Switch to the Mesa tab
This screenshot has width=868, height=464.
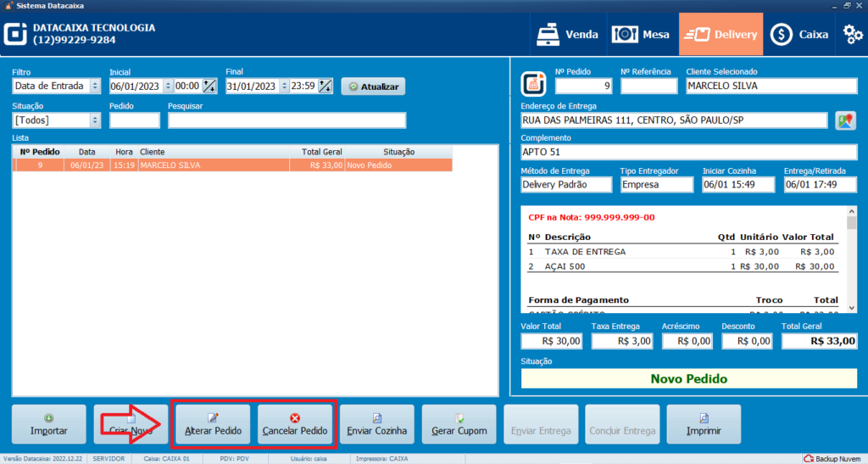tap(643, 34)
